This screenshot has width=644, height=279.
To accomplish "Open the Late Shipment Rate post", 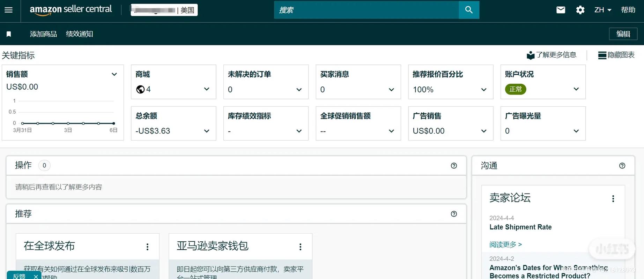I will coord(520,227).
